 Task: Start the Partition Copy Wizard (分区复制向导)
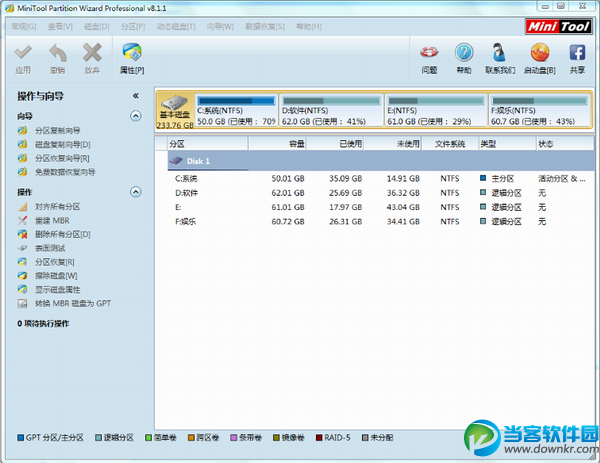coord(57,130)
